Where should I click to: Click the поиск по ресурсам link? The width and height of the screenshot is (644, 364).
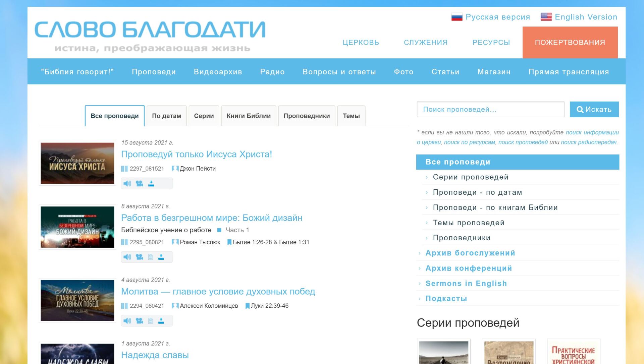[469, 142]
